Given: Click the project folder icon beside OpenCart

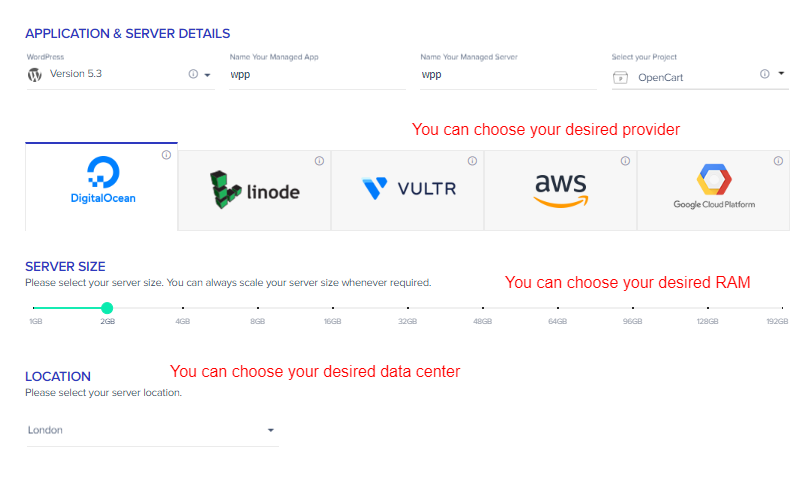Looking at the screenshot, I should (621, 77).
